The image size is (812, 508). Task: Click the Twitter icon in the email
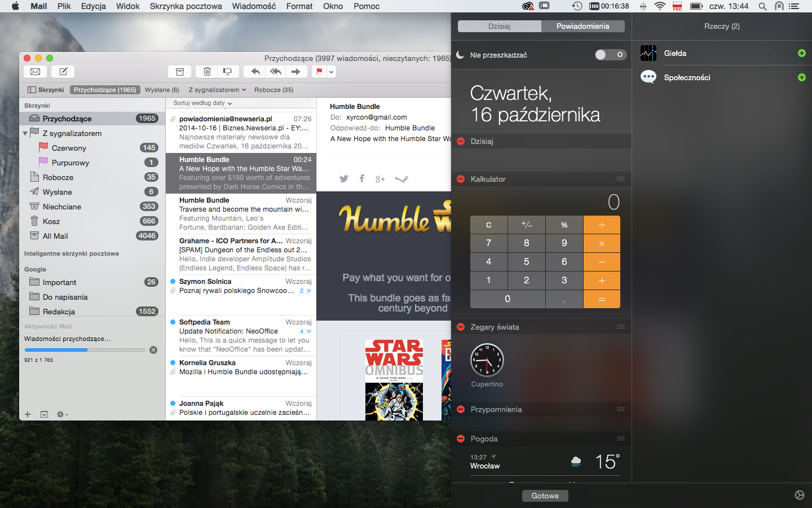(344, 179)
